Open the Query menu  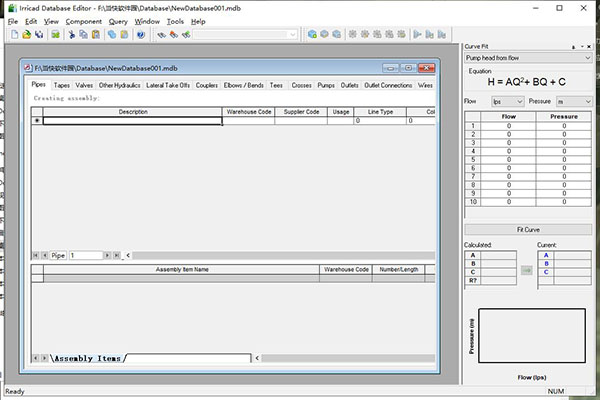click(x=118, y=21)
